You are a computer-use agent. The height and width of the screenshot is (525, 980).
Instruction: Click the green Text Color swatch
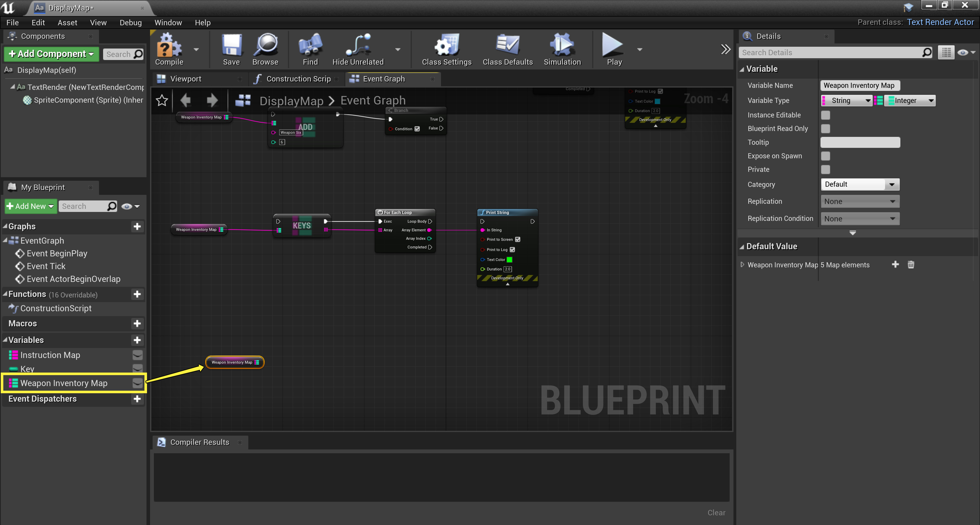click(x=509, y=260)
